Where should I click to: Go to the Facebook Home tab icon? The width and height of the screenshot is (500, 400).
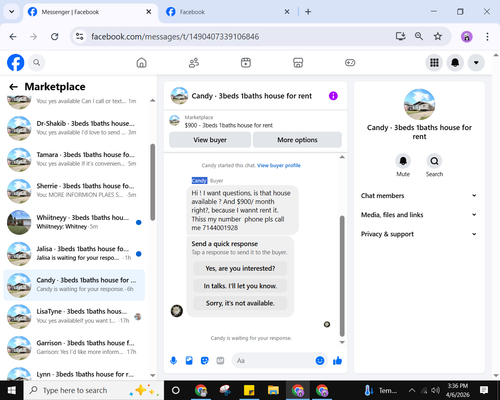[x=142, y=63]
